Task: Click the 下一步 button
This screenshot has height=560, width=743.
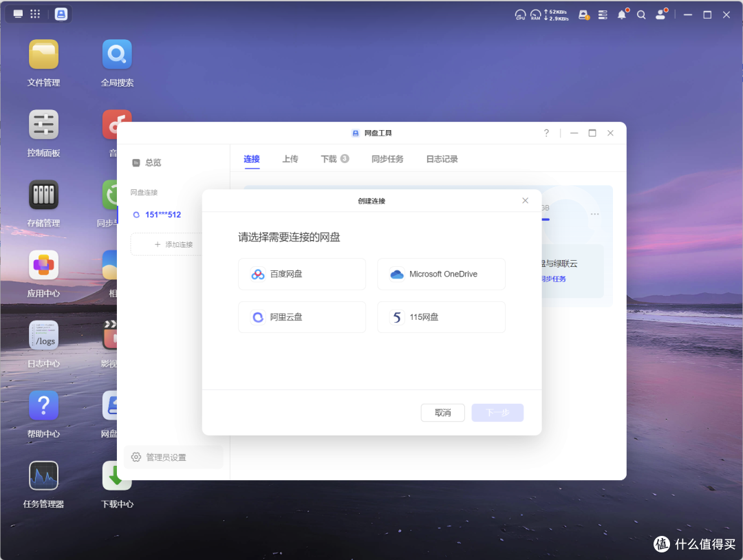Action: tap(497, 413)
